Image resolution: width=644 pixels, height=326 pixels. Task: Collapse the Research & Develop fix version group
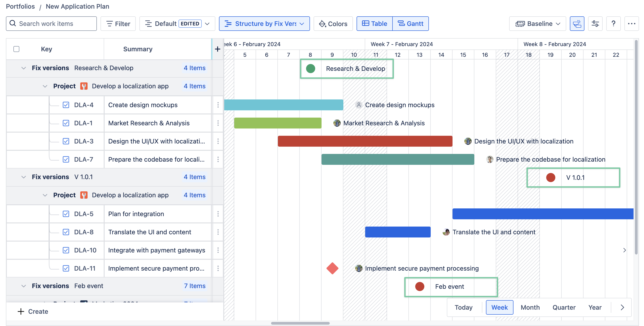click(23, 68)
